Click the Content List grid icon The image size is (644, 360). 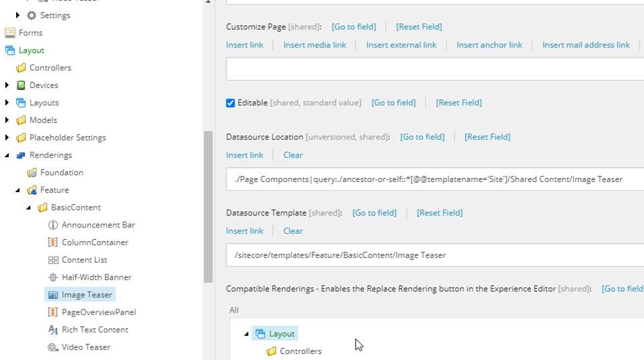[x=53, y=260]
